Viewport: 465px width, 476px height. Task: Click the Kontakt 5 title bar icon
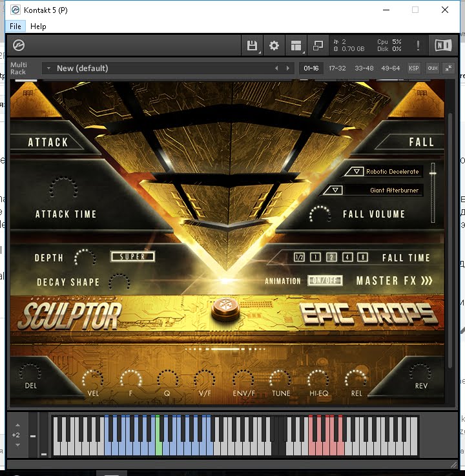tap(15, 10)
